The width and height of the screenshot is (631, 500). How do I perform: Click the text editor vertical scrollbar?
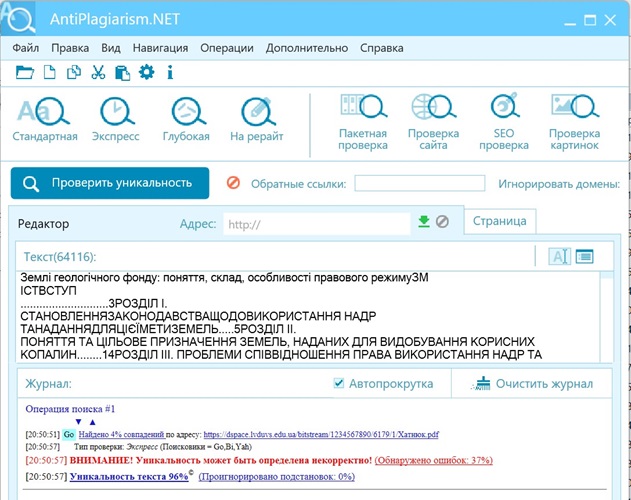pyautogui.click(x=606, y=317)
